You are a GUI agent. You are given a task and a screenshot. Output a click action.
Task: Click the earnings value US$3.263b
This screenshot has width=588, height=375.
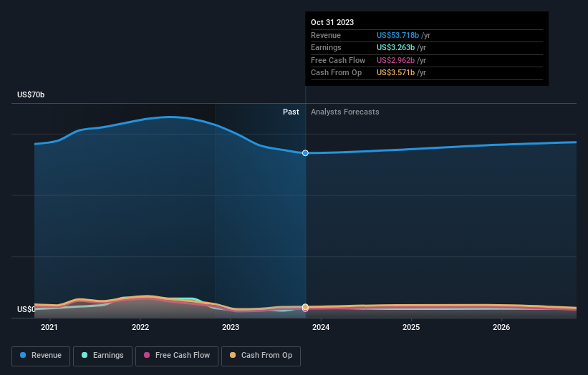tap(395, 47)
